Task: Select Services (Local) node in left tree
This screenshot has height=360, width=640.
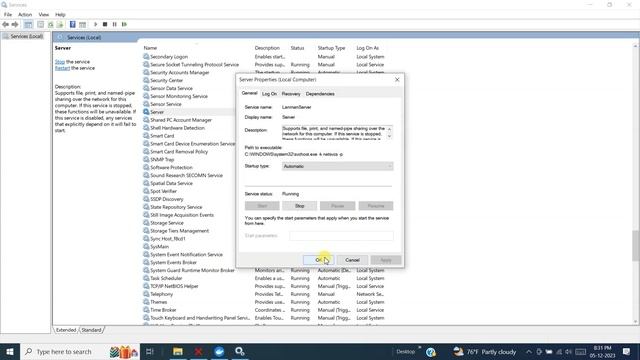Action: tap(26, 36)
